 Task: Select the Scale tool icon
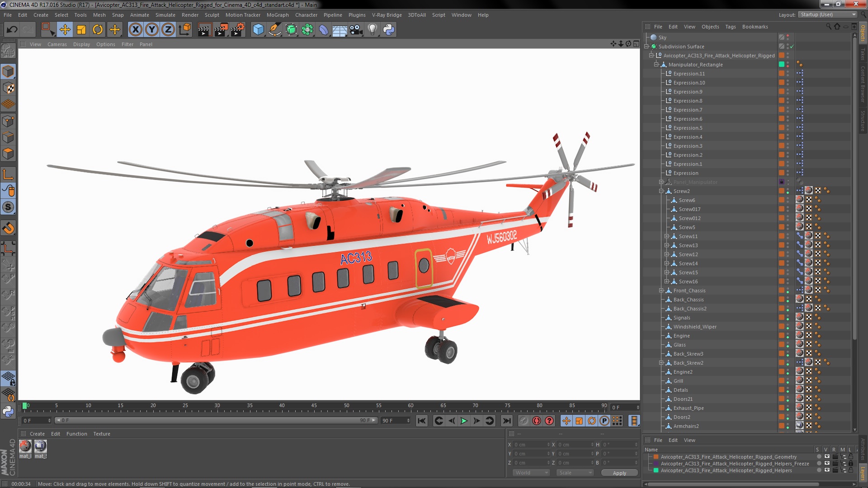click(x=81, y=30)
